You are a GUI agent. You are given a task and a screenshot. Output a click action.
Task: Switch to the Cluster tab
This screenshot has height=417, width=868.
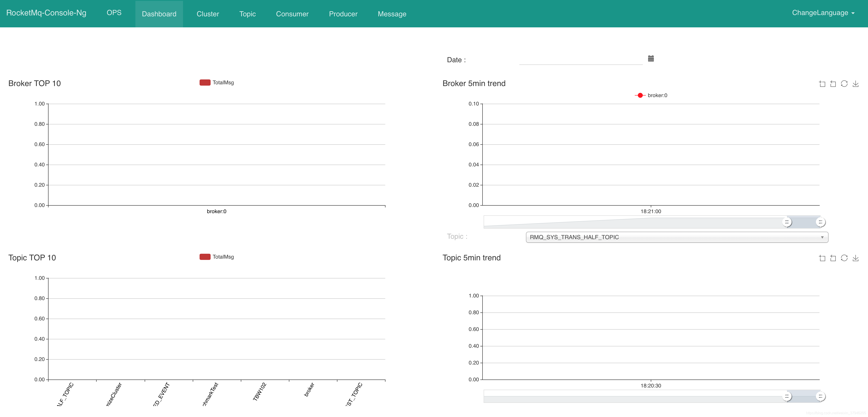208,14
